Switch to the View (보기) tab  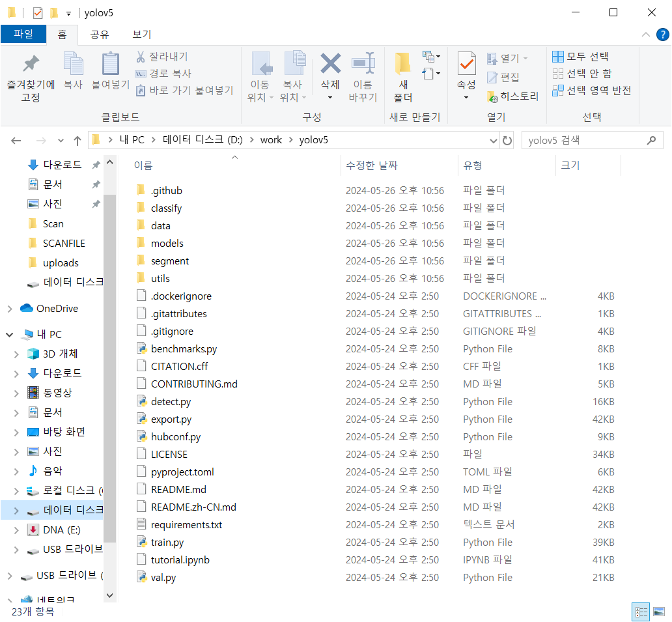[x=142, y=35]
